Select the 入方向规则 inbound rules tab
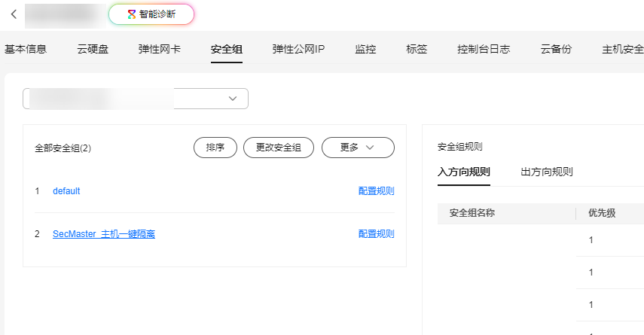Screen dimensions: 644x335 coord(464,172)
